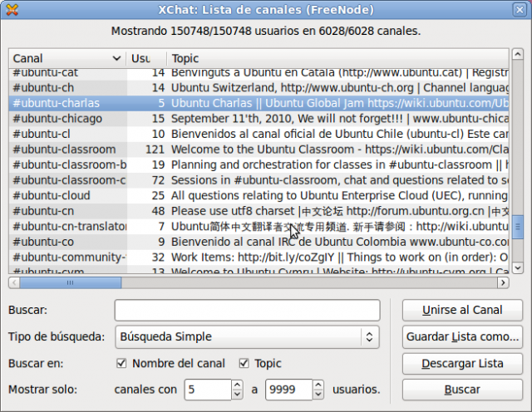Click the Ubuntu Switzerland topic text
This screenshot has height=412, width=532.
tap(340, 88)
